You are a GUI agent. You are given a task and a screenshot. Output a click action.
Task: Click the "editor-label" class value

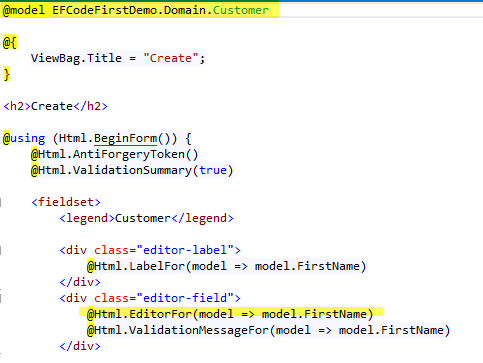click(x=185, y=250)
